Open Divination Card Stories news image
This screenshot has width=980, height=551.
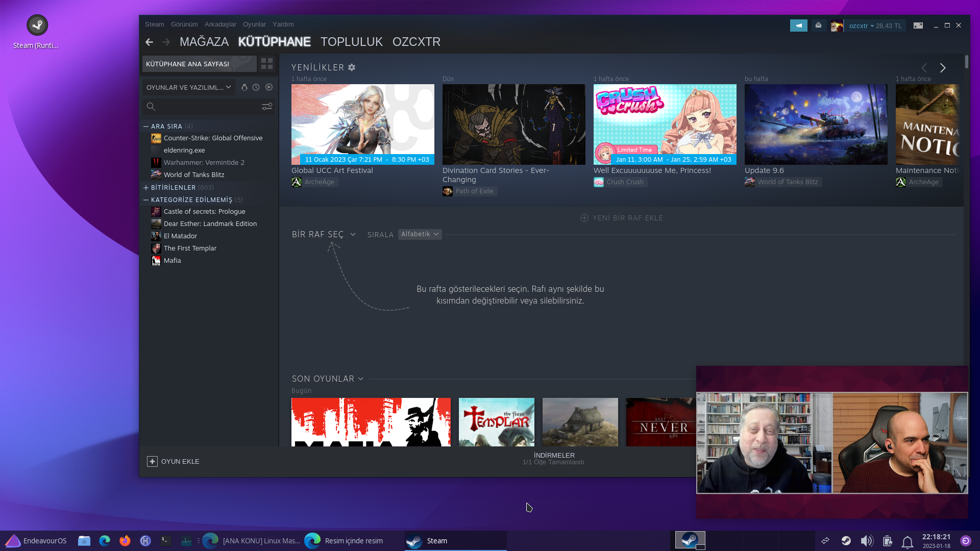pyautogui.click(x=514, y=124)
